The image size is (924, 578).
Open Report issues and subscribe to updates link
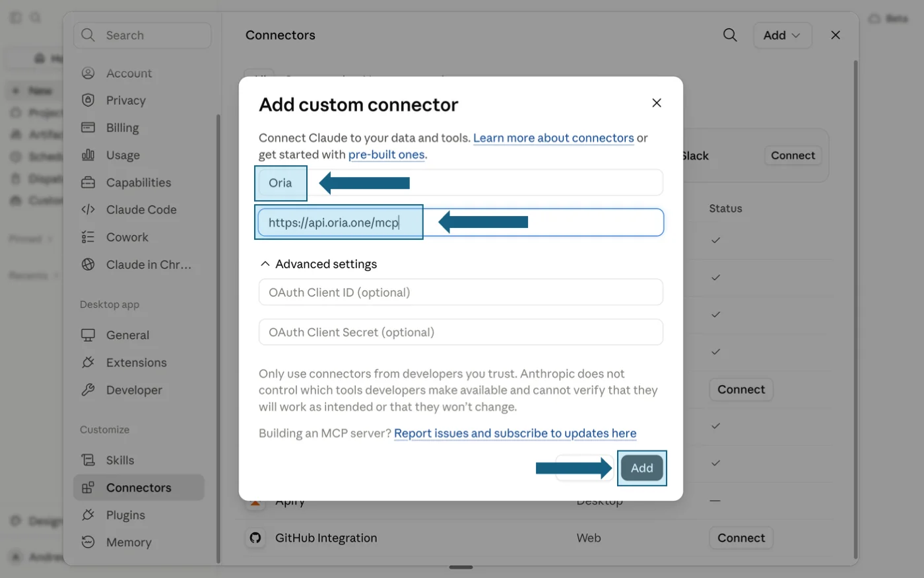515,433
